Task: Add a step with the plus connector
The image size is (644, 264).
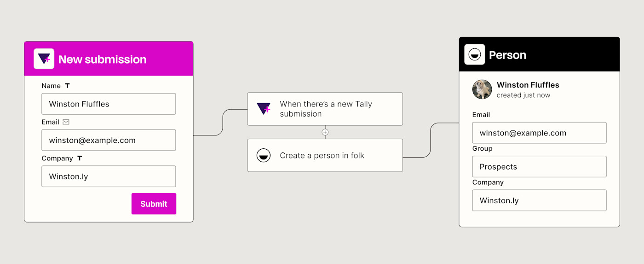Action: point(325,132)
